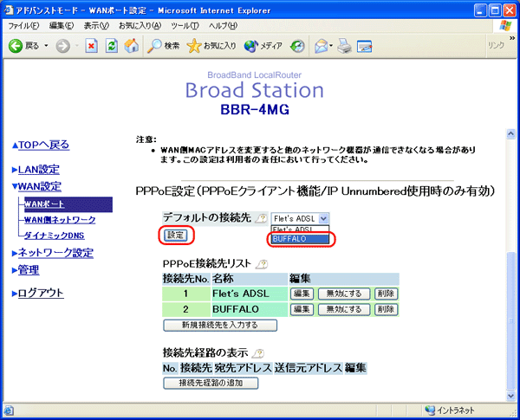Edit the BUFFALO entry
This screenshot has height=420, width=520.
click(x=302, y=310)
